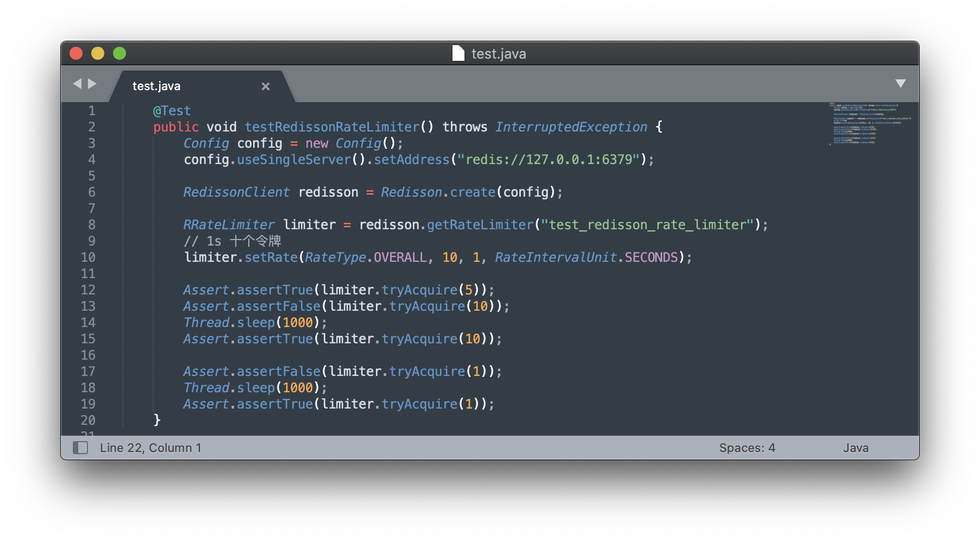Click the "redis://127.0.0.1:6379" string
This screenshot has width=980, height=540.
point(548,160)
